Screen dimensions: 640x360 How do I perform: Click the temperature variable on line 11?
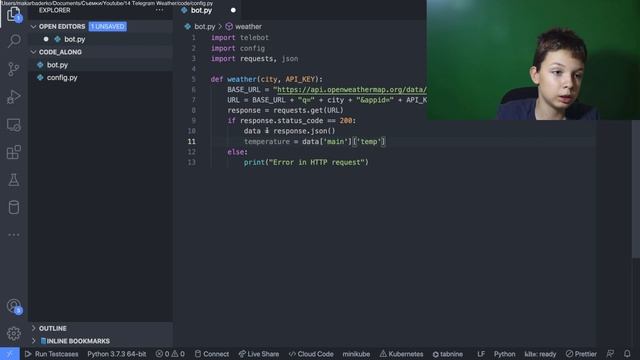click(267, 142)
